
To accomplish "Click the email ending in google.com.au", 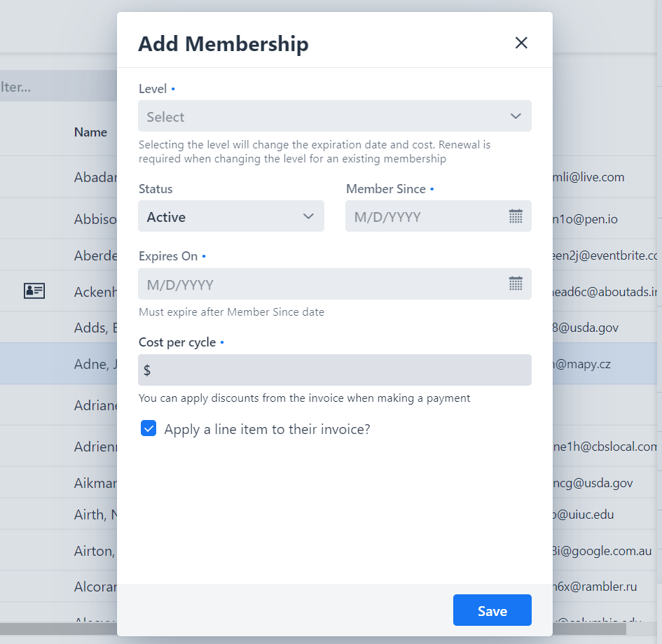I will point(602,551).
